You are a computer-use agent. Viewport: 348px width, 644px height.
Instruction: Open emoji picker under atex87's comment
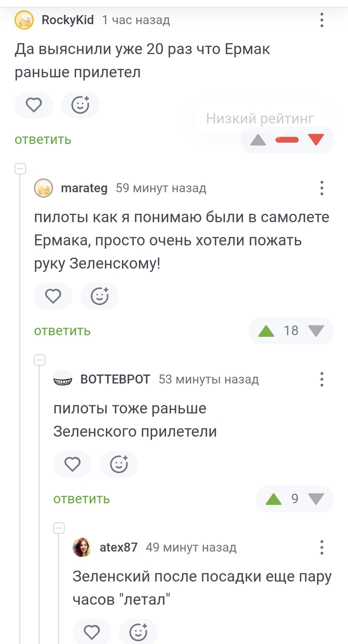pyautogui.click(x=138, y=631)
